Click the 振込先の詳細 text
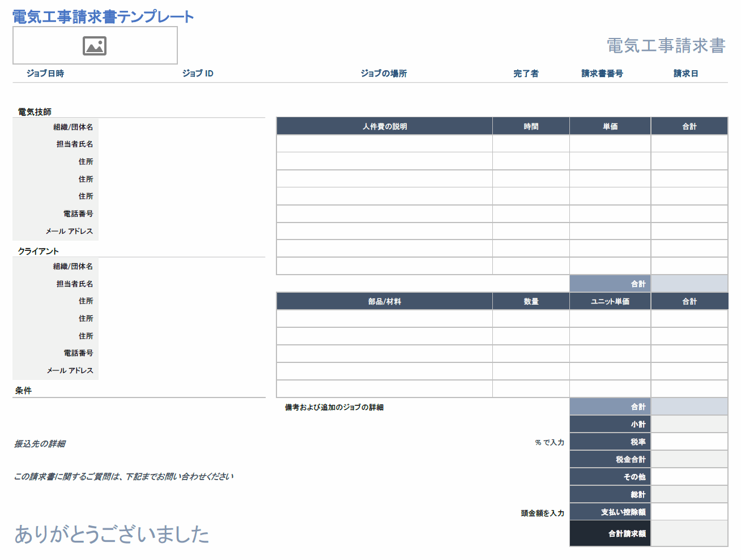Image resolution: width=741 pixels, height=560 pixels. [x=40, y=444]
